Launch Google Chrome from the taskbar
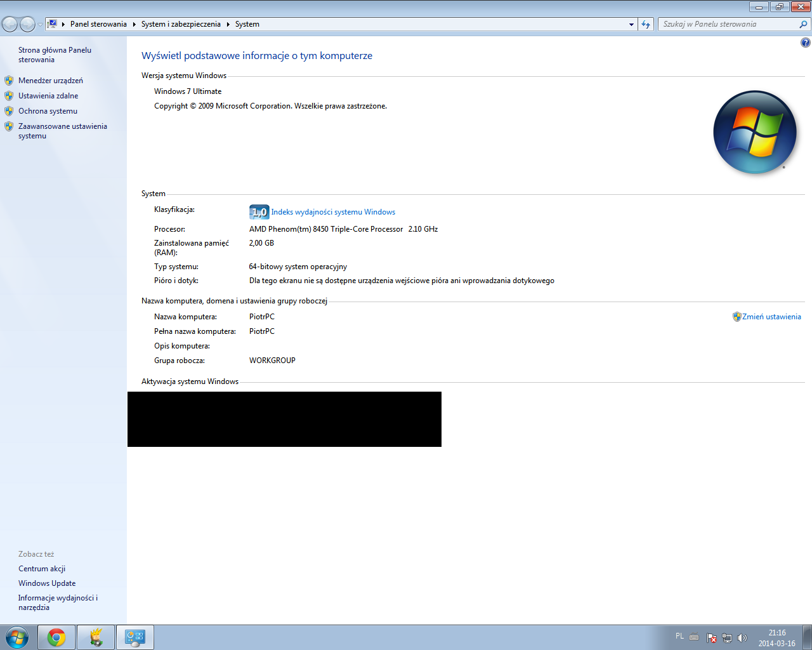The height and width of the screenshot is (650, 812). click(x=56, y=637)
